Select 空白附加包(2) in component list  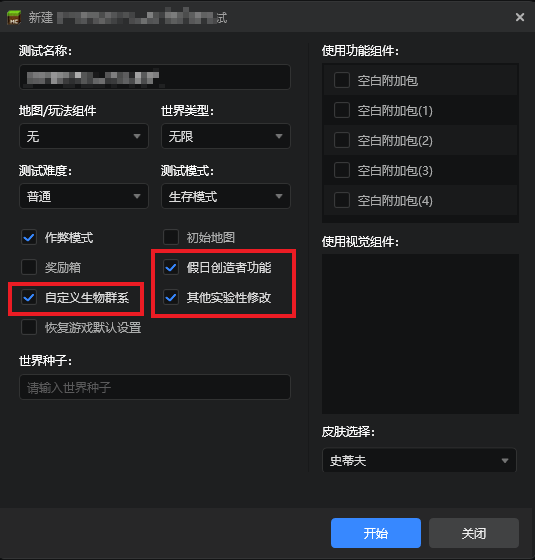click(420, 140)
